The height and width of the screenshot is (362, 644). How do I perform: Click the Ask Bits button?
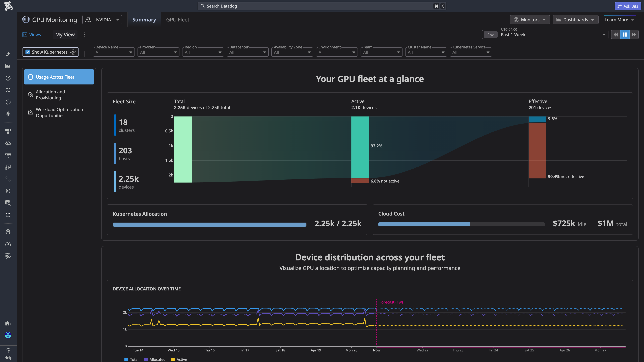pyautogui.click(x=628, y=6)
